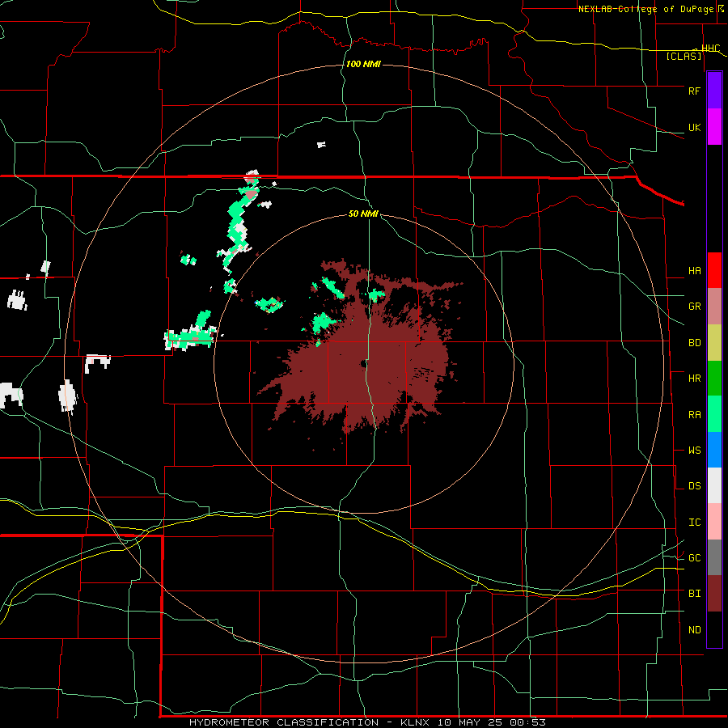
Task: Select the gray GC legend swatch
Action: click(714, 557)
